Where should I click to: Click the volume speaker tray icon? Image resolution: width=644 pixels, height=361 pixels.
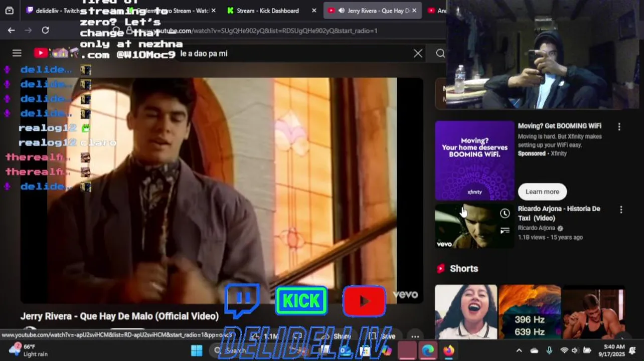pyautogui.click(x=575, y=350)
